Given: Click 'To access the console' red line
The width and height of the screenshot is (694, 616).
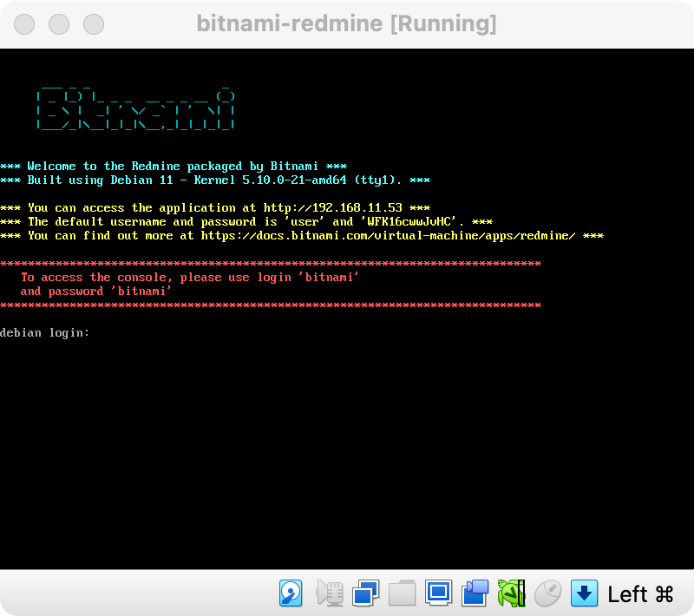Looking at the screenshot, I should coord(190,278).
